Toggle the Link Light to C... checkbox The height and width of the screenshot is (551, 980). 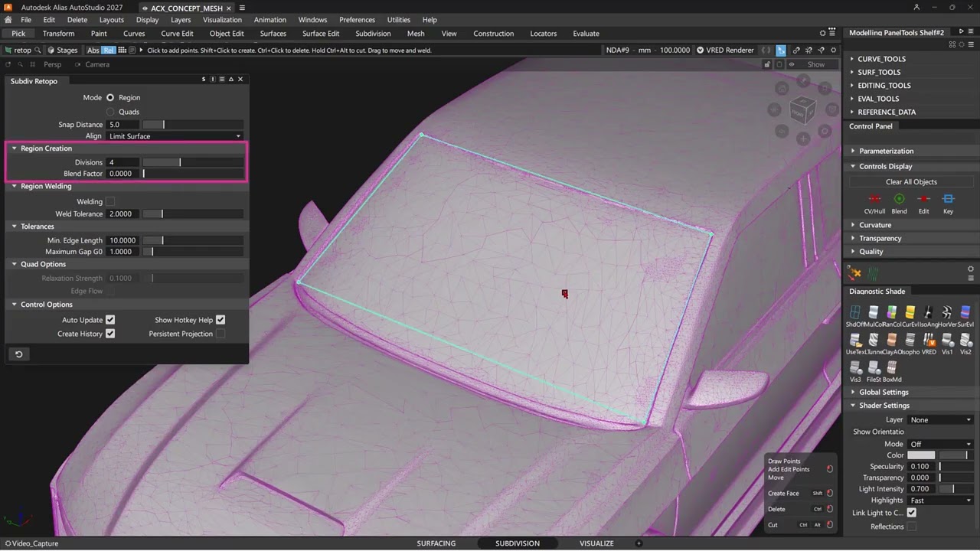911,513
